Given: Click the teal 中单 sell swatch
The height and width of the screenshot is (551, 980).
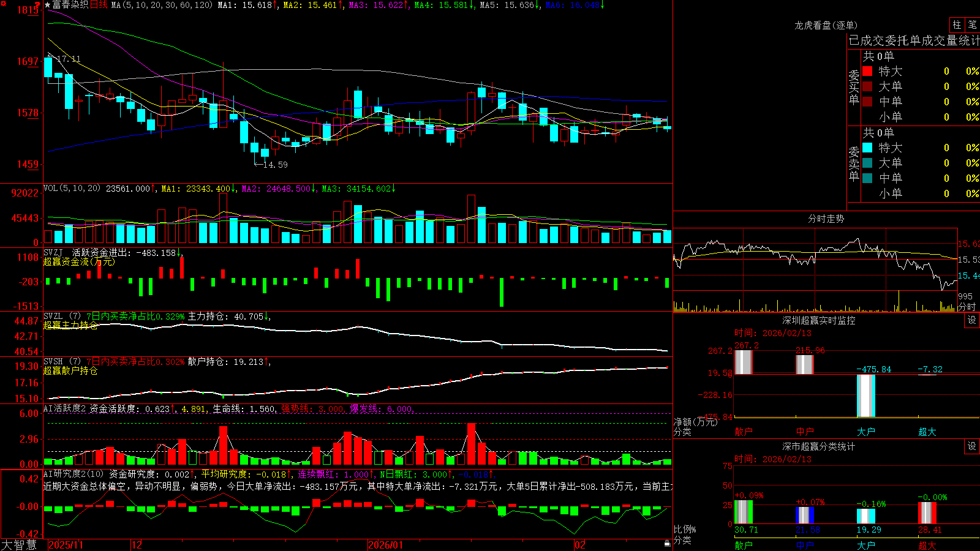Looking at the screenshot, I should pyautogui.click(x=867, y=178).
